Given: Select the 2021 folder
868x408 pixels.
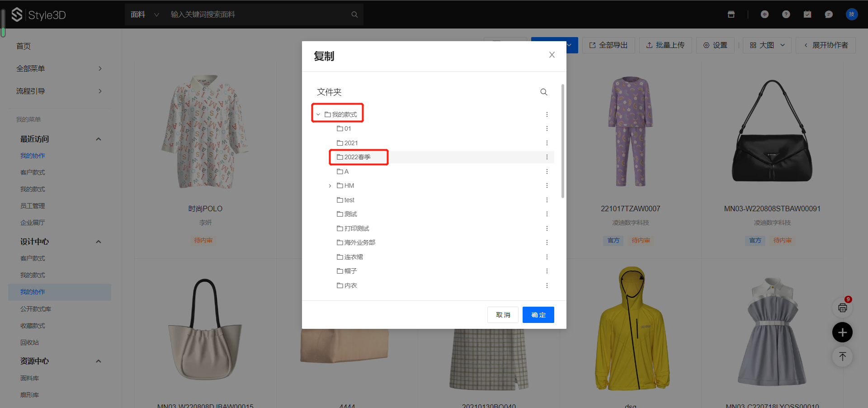Looking at the screenshot, I should [347, 143].
